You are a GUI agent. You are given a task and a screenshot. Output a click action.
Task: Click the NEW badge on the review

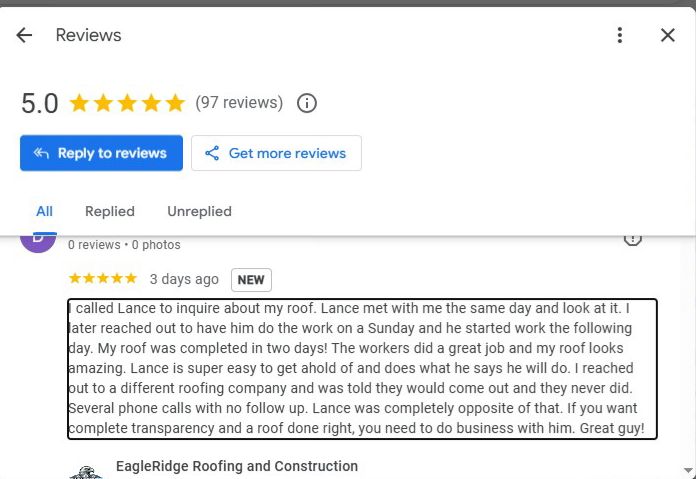pos(251,280)
